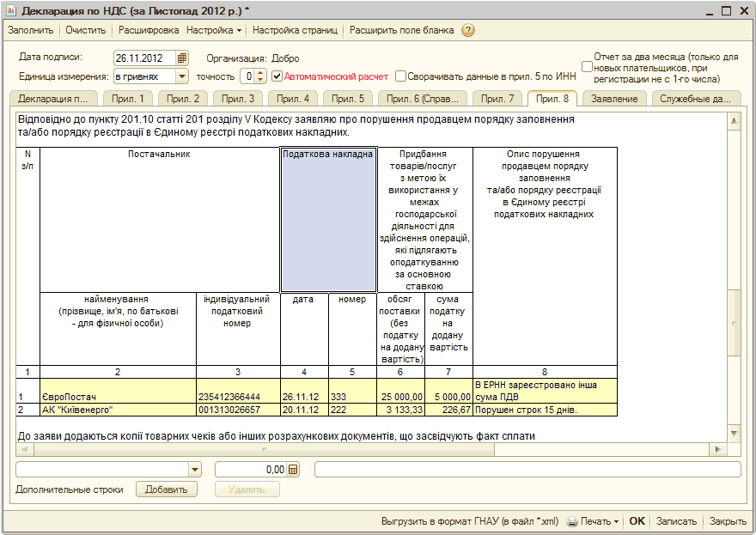The height and width of the screenshot is (535, 756).
Task: Click the wide empty text field at bottom
Action: 527,470
